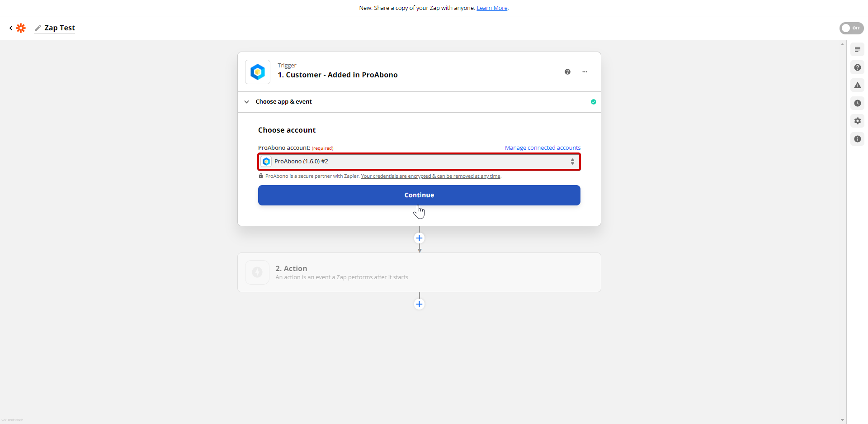Add a step below the Action card

point(419,304)
